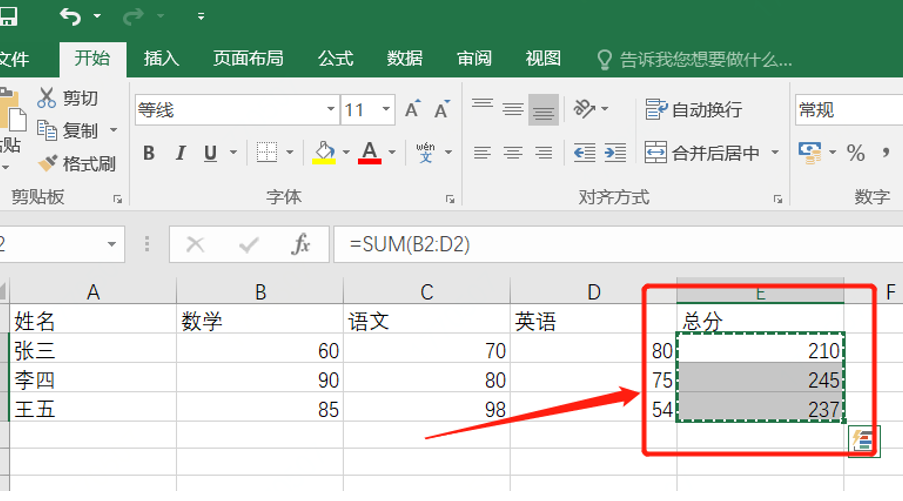The width and height of the screenshot is (903, 501).
Task: Click the Cut (剪切) scissors icon
Action: [x=47, y=98]
